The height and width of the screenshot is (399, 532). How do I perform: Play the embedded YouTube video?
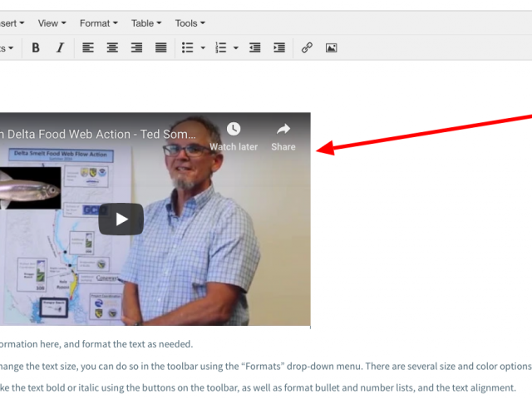(x=121, y=219)
